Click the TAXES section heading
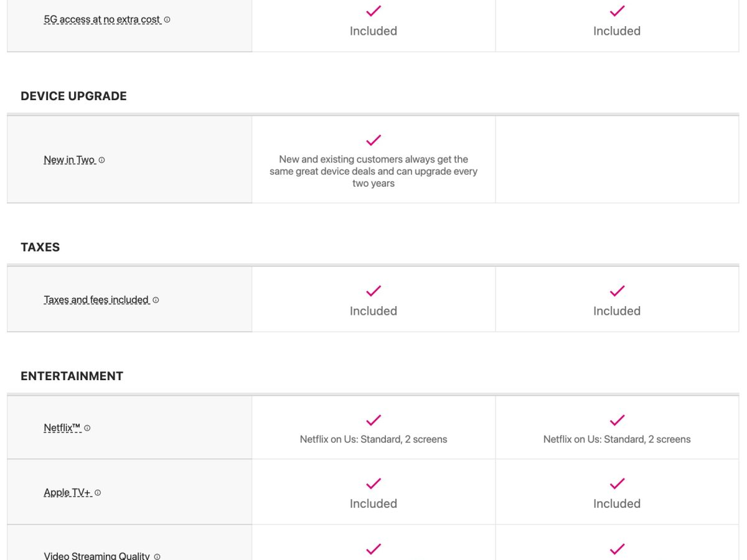 pos(40,247)
